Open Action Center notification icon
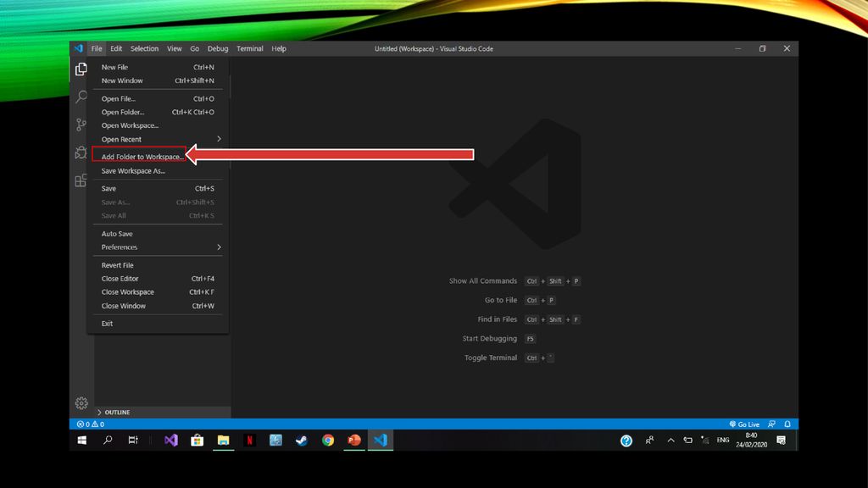 point(781,441)
